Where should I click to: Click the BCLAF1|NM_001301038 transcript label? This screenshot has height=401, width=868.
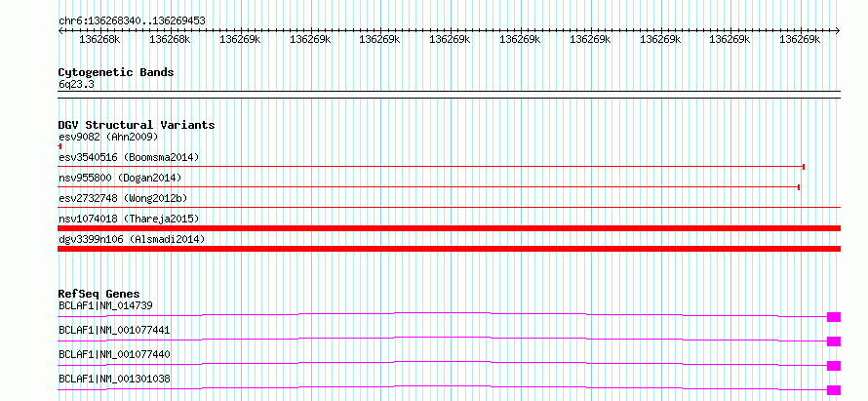click(x=114, y=379)
